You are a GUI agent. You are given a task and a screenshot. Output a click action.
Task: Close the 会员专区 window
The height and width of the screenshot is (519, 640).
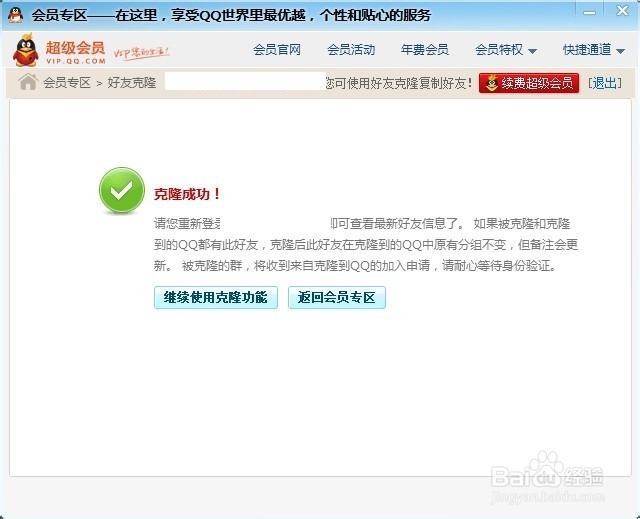[x=622, y=11]
